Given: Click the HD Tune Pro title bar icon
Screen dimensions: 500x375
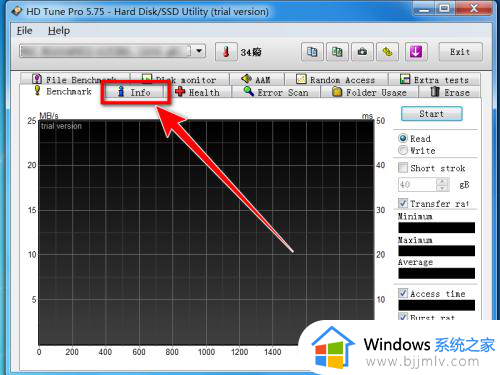Looking at the screenshot, I should (x=16, y=11).
